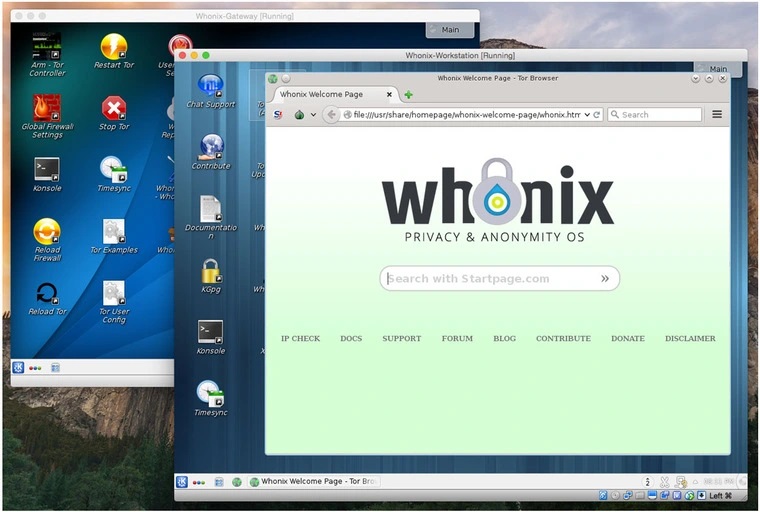Click the VirtualBox Left ⌘ host key indicator
The height and width of the screenshot is (512, 760).
click(720, 496)
